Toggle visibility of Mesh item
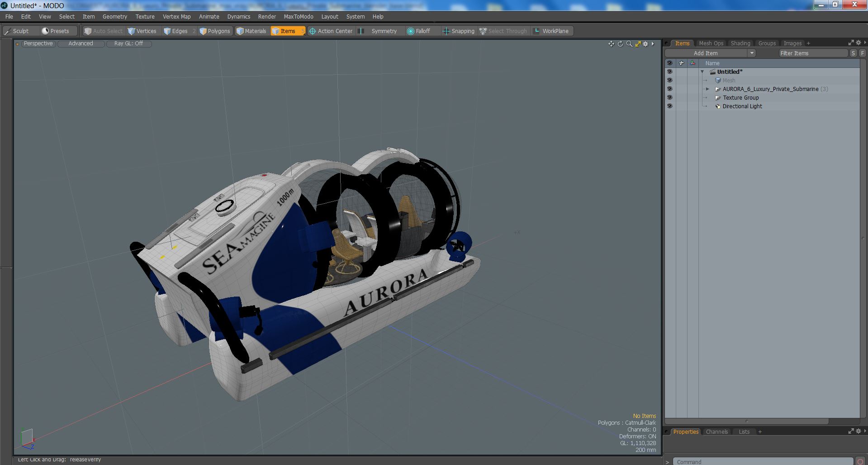 pos(669,80)
